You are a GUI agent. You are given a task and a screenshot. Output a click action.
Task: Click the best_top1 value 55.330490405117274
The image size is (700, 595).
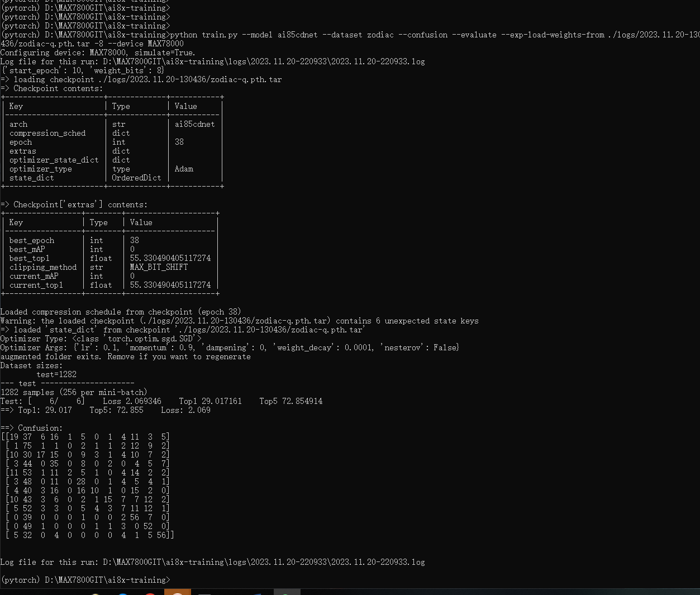pos(170,258)
